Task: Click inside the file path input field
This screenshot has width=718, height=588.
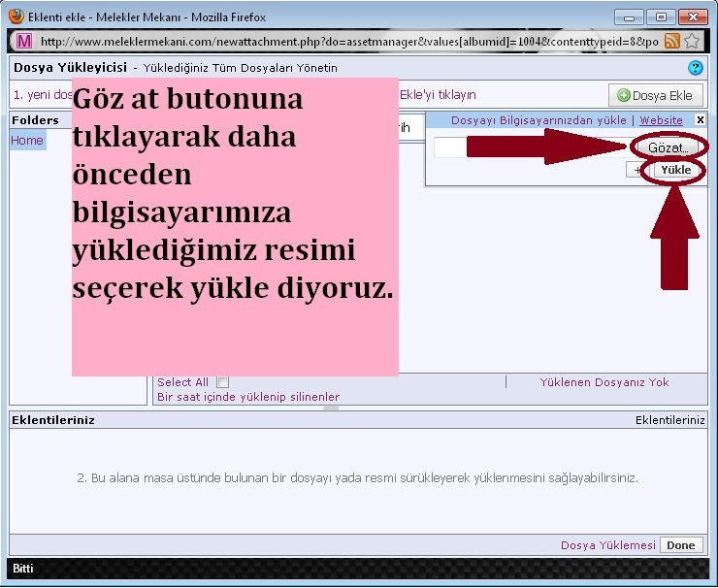Action: (x=450, y=147)
